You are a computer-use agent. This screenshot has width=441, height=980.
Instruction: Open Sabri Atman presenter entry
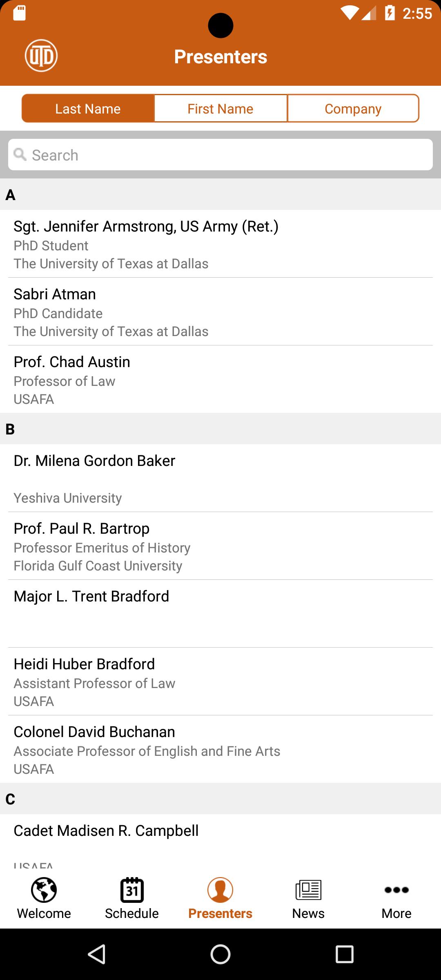point(220,312)
